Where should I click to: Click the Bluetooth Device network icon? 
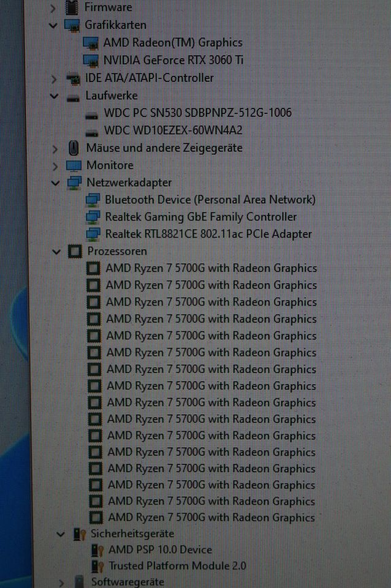tap(93, 200)
